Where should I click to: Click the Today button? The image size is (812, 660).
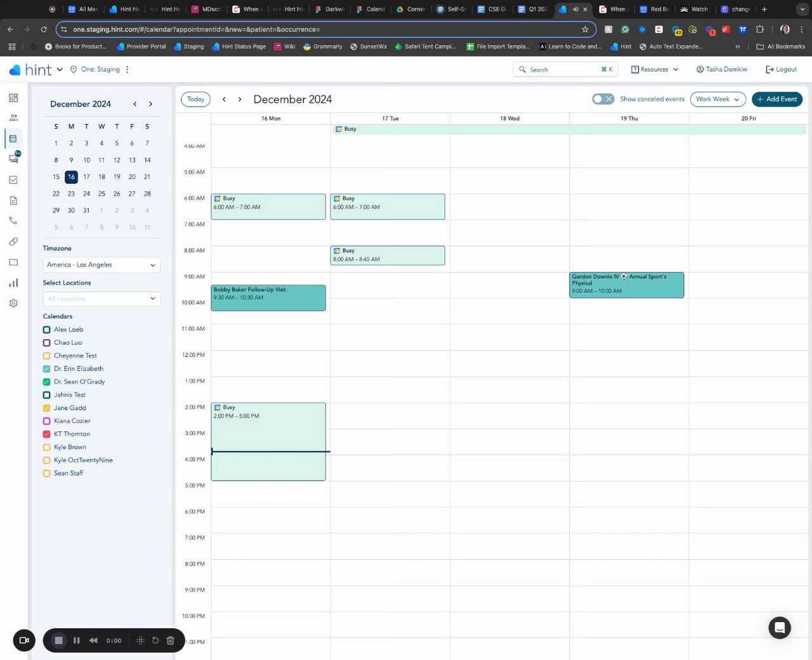point(195,99)
